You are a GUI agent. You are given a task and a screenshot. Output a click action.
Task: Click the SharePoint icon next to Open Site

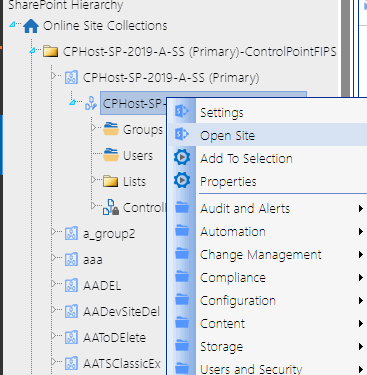coord(182,134)
